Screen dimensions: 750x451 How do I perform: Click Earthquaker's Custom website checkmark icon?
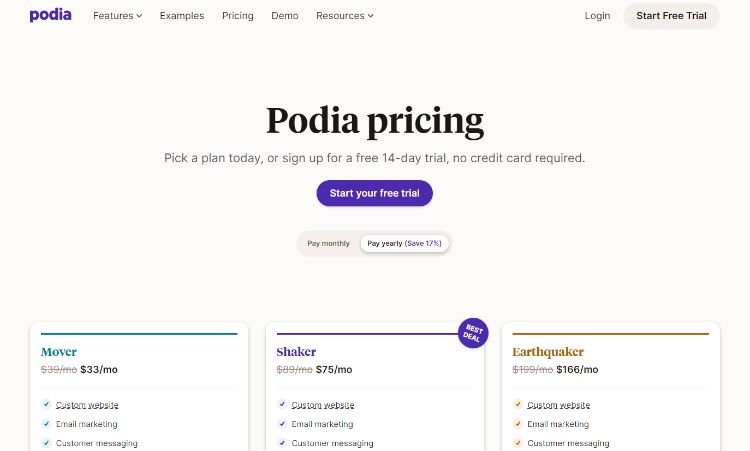coord(518,405)
